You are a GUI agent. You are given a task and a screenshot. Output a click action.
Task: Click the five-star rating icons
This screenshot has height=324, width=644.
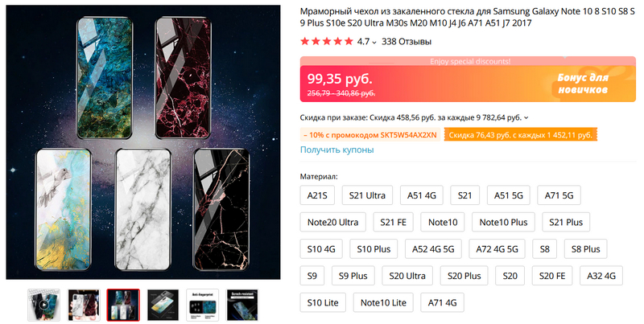click(x=326, y=41)
